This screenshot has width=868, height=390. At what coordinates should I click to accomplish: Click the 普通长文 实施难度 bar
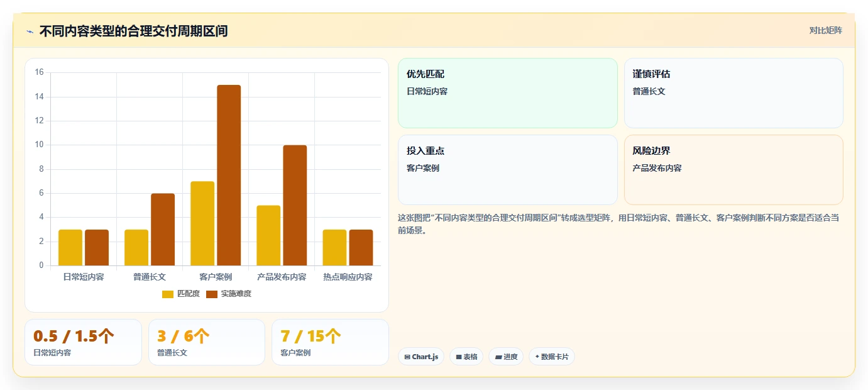click(x=163, y=230)
